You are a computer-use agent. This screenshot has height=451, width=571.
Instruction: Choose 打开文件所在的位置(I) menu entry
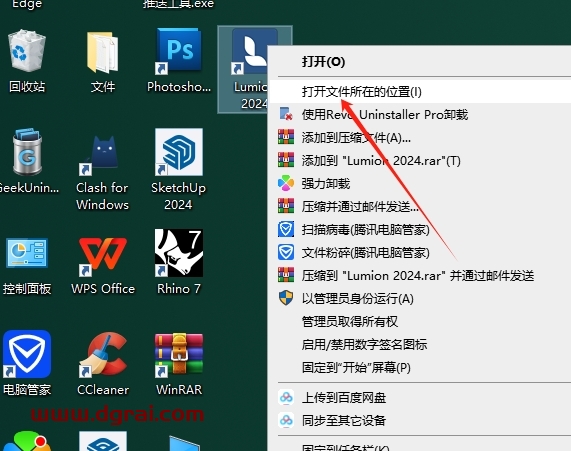click(x=419, y=92)
